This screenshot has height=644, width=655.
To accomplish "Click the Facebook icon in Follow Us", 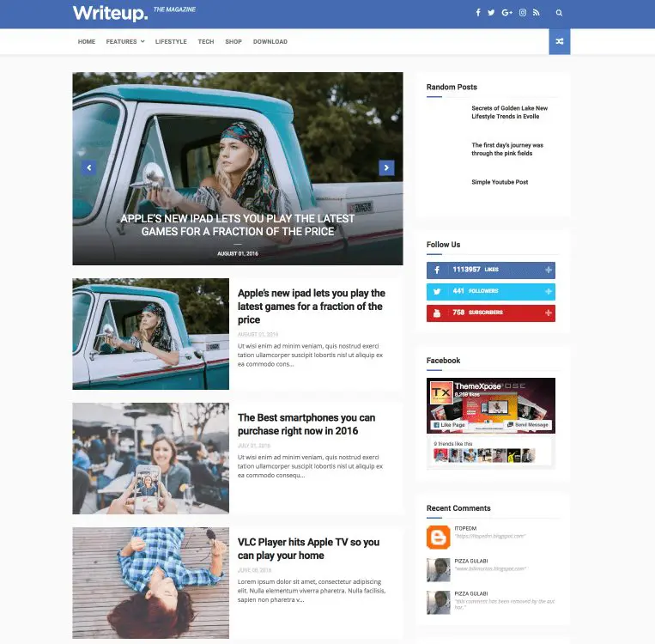I will point(437,270).
